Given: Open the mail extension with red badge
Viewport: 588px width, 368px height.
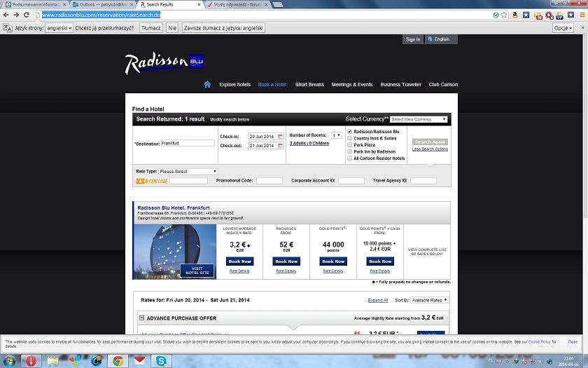Looking at the screenshot, I should (x=538, y=15).
